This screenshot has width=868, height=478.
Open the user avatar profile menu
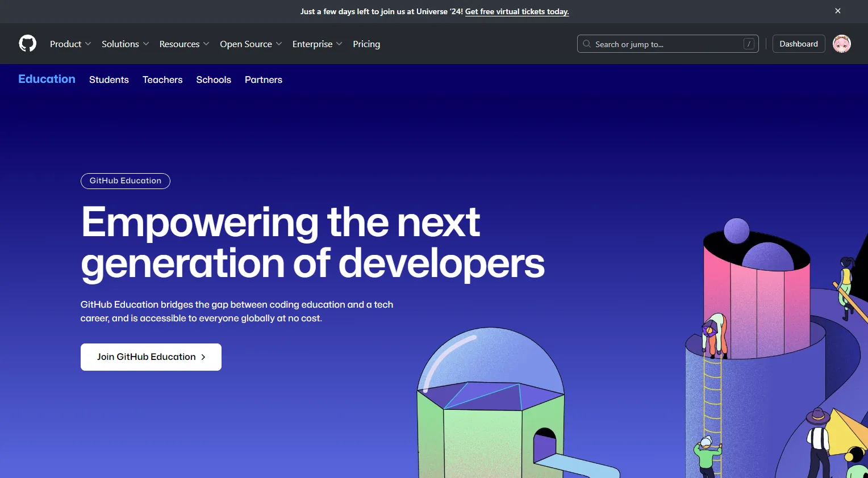point(841,44)
